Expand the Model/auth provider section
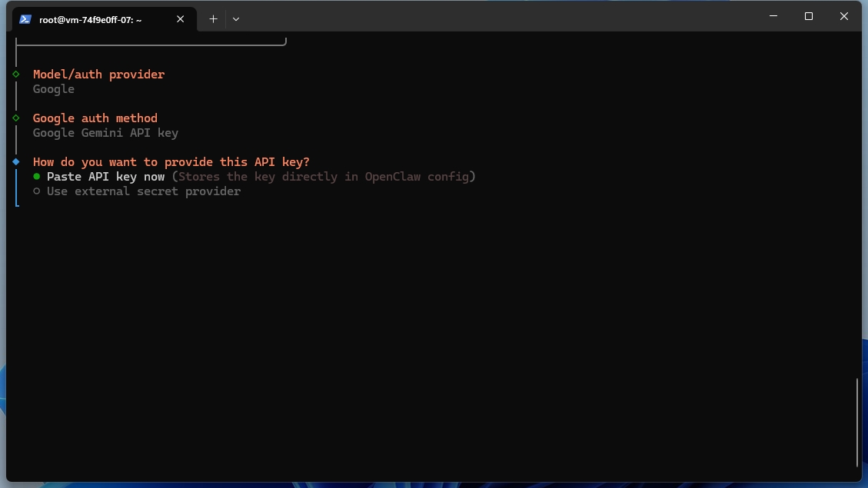This screenshot has width=868, height=488. pyautogui.click(x=98, y=74)
